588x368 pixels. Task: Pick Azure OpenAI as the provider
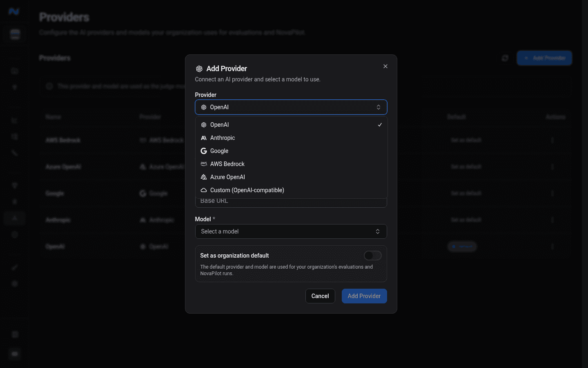[x=291, y=177]
